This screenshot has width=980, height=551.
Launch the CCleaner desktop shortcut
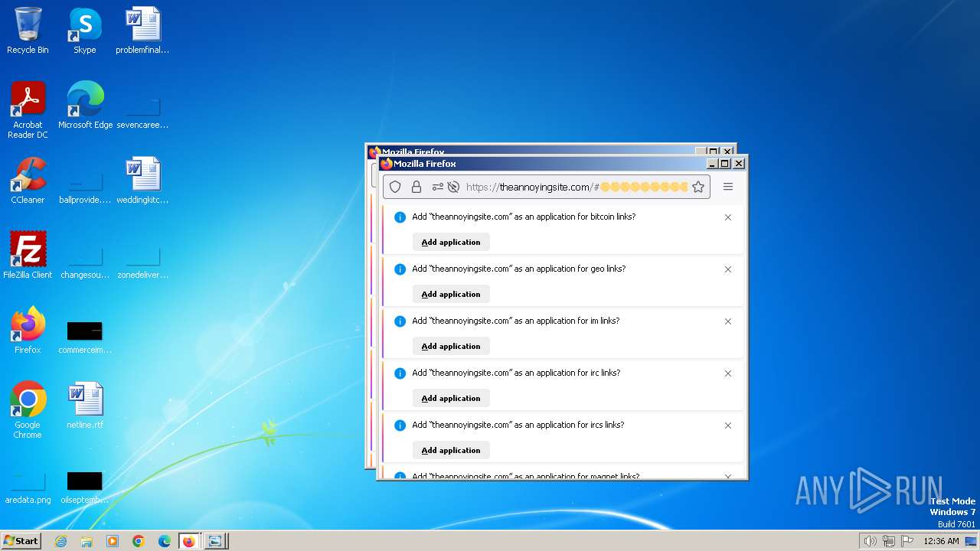coord(28,181)
